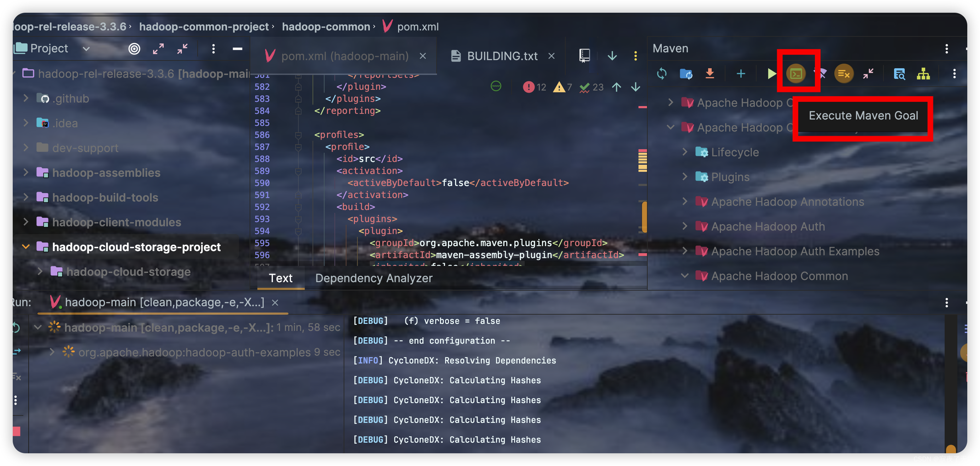Toggle Skip Tests mode in Maven
Viewport: 980px width, 466px height.
[844, 74]
